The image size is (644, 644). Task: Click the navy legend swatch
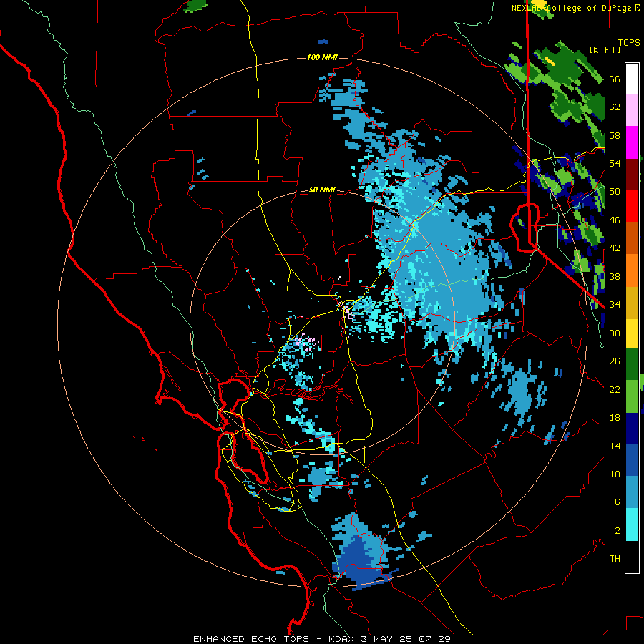tap(632, 429)
